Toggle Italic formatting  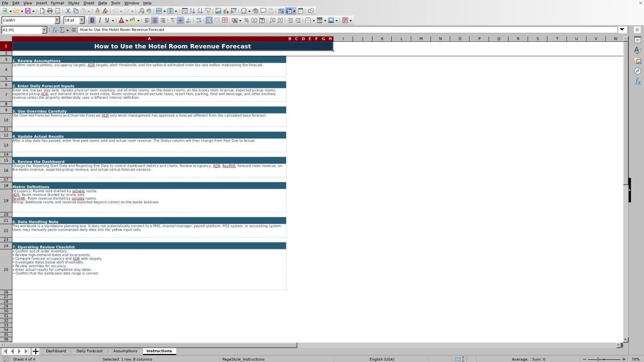coord(100,20)
